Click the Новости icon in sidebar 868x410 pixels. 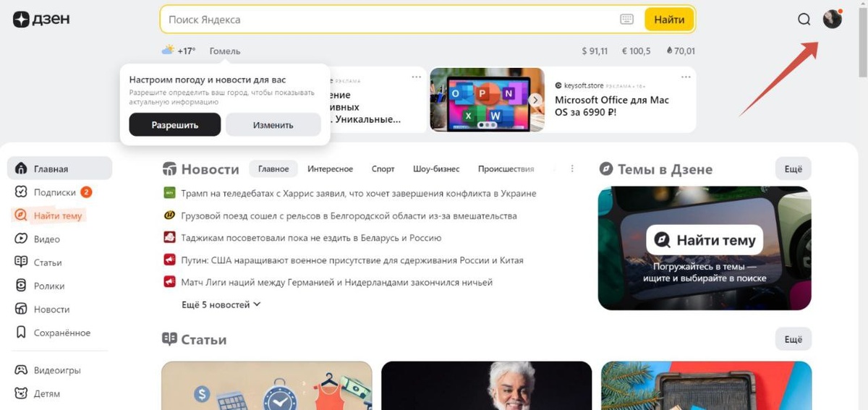coord(21,309)
